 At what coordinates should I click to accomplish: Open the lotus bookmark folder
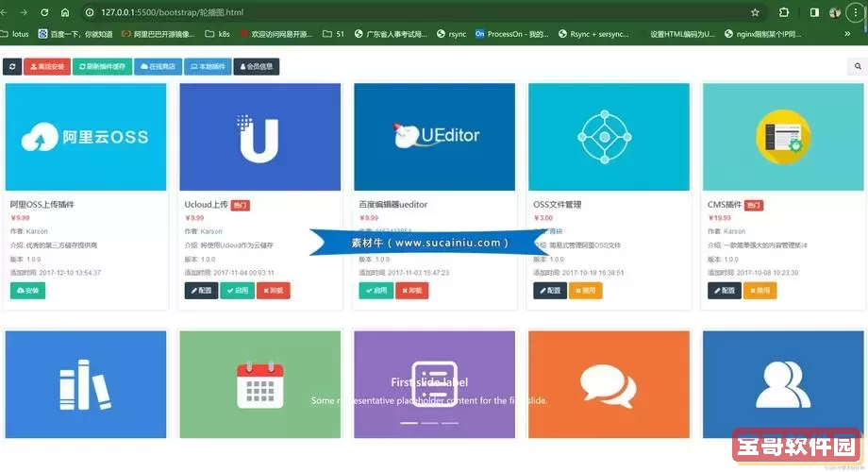pos(14,34)
